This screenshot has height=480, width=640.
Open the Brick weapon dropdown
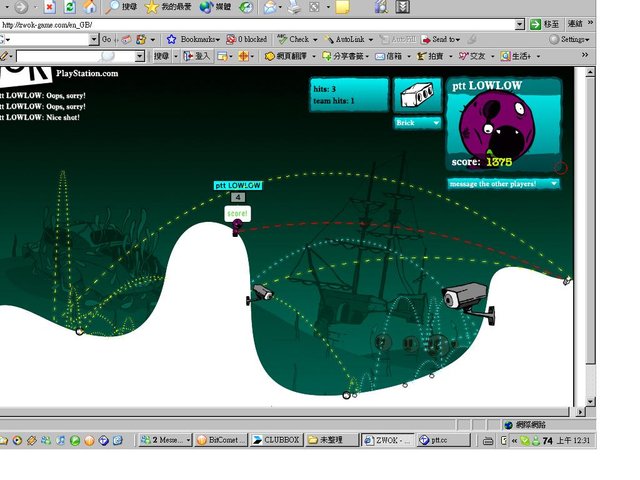[436, 123]
